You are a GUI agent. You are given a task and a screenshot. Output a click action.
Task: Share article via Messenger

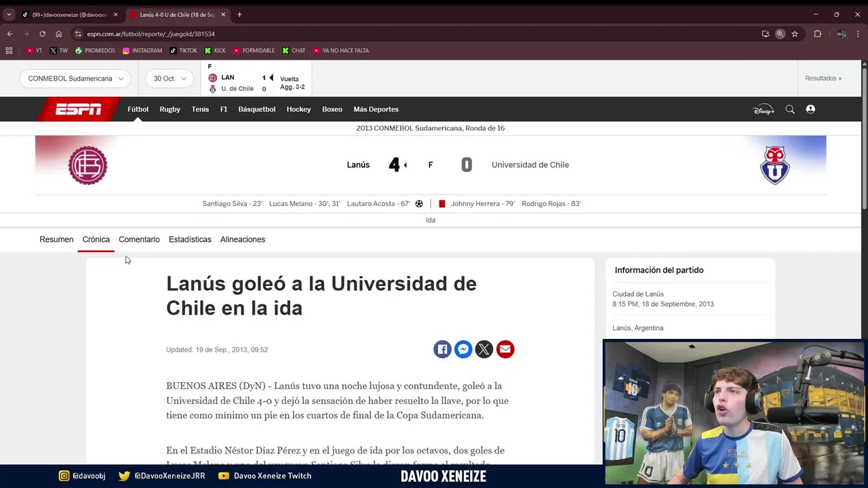(x=463, y=349)
